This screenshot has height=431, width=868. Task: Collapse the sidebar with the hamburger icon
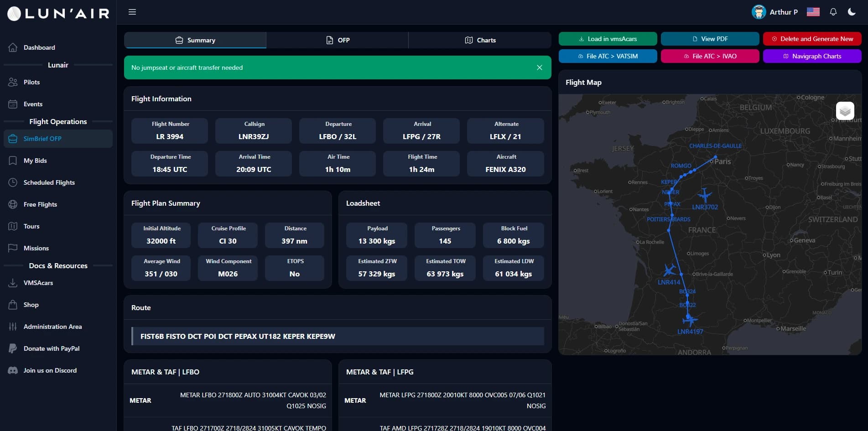(x=132, y=12)
